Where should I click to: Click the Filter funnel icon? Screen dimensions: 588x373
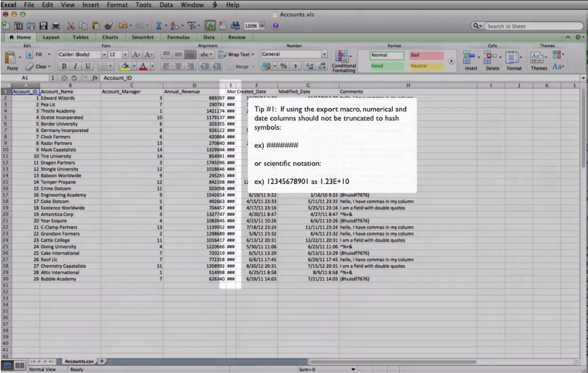(192, 26)
